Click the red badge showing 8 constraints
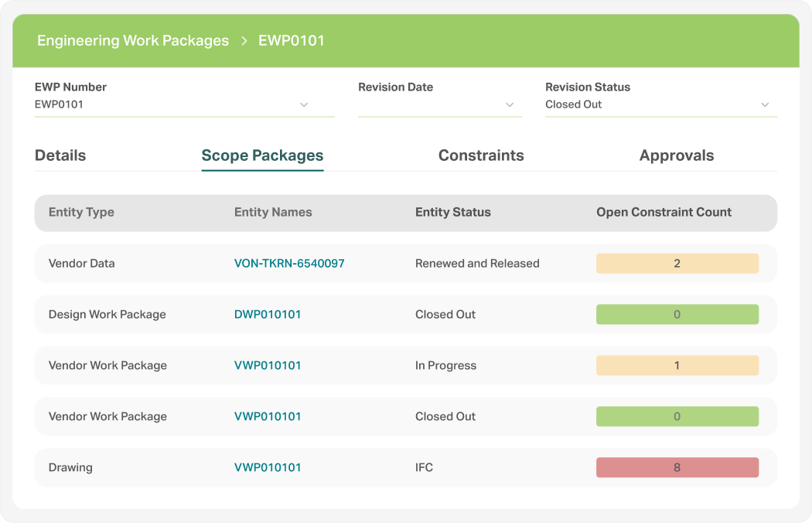812x523 pixels. point(677,467)
